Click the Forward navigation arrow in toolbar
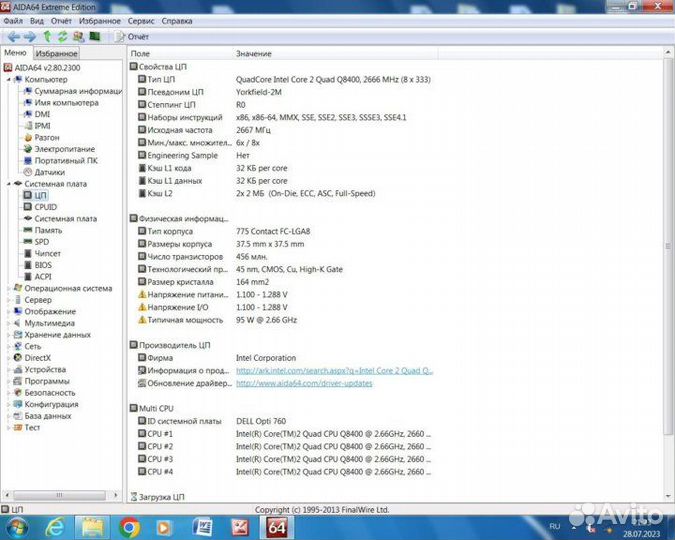Screen dimensions: 675x540 30,36
